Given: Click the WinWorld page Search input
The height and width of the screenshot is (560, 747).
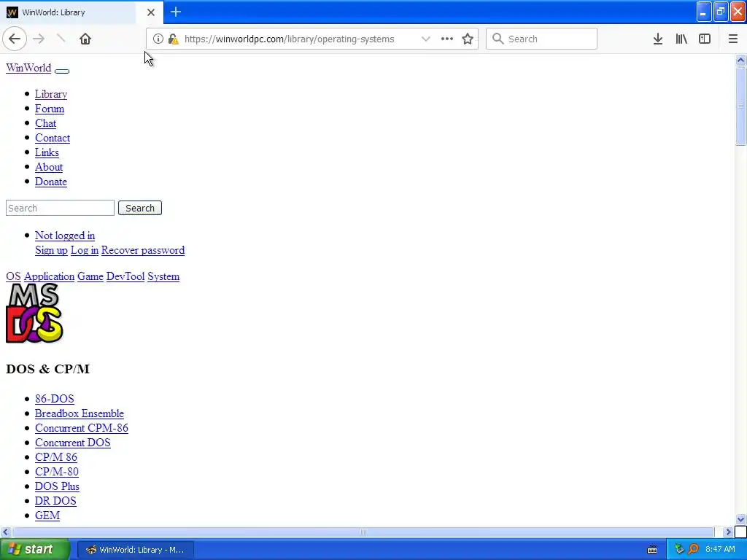Looking at the screenshot, I should pyautogui.click(x=60, y=208).
